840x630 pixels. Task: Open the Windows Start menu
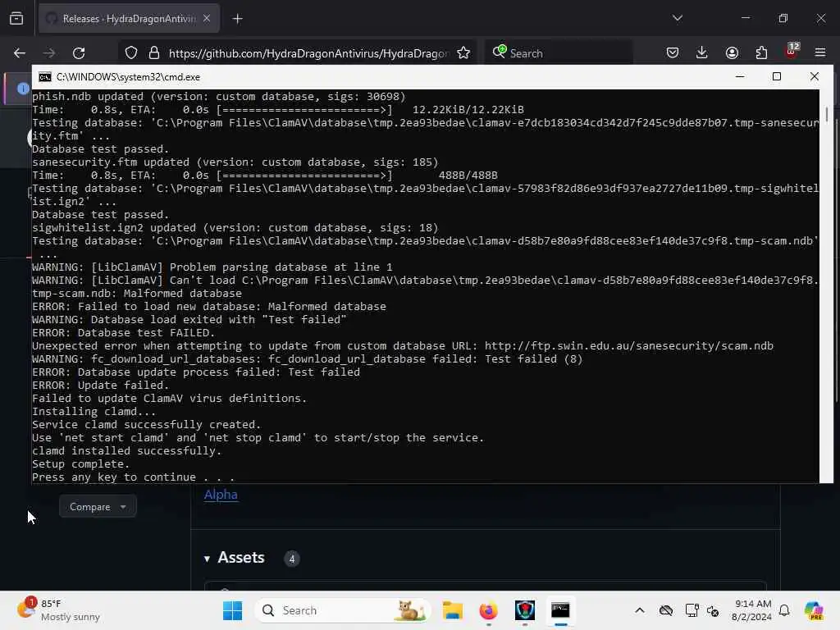click(x=232, y=610)
